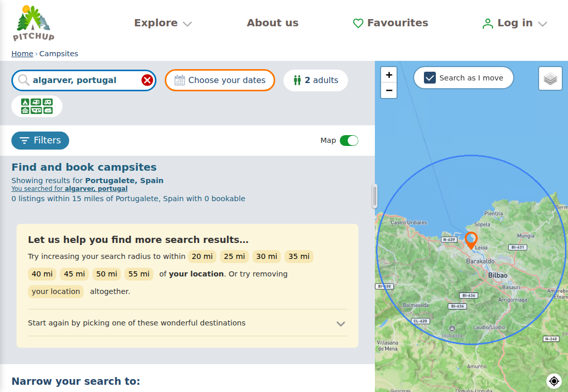Expand wonderful destinations list
Image resolution: width=568 pixels, height=392 pixels.
pos(187,323)
